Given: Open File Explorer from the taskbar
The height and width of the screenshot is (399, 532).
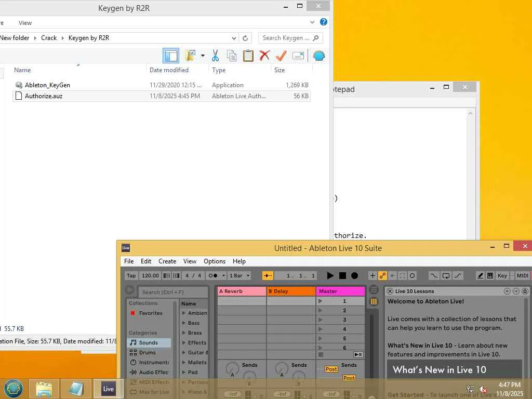Looking at the screenshot, I should coord(44,389).
